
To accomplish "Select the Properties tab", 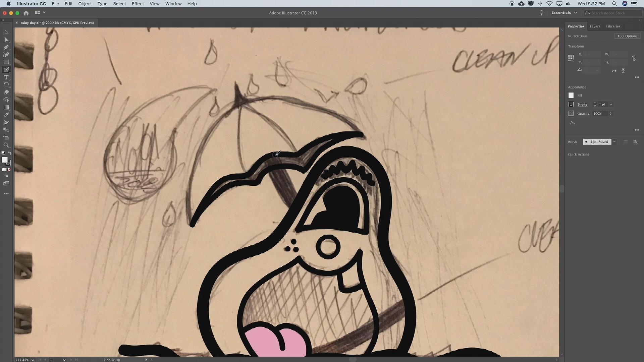I will click(x=576, y=26).
